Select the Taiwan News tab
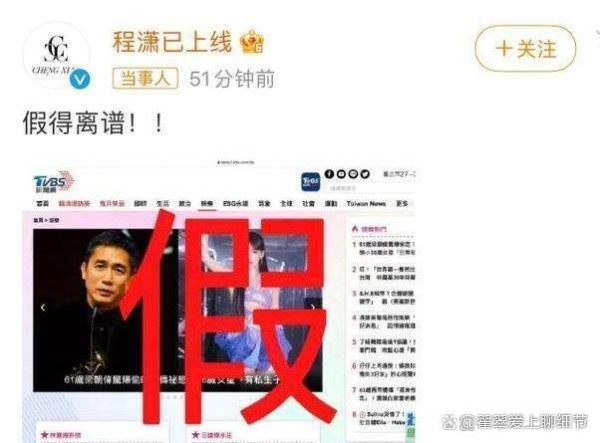This screenshot has width=600, height=443. [x=366, y=204]
